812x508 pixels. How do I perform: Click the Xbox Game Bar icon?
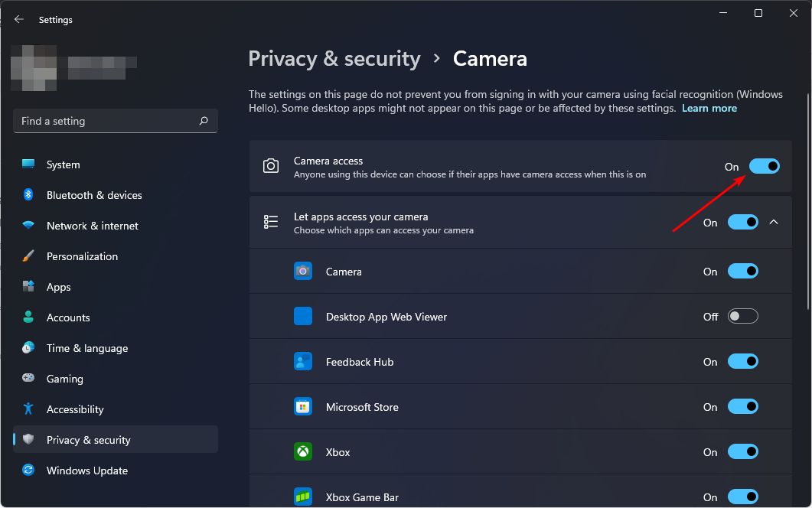pyautogui.click(x=303, y=497)
